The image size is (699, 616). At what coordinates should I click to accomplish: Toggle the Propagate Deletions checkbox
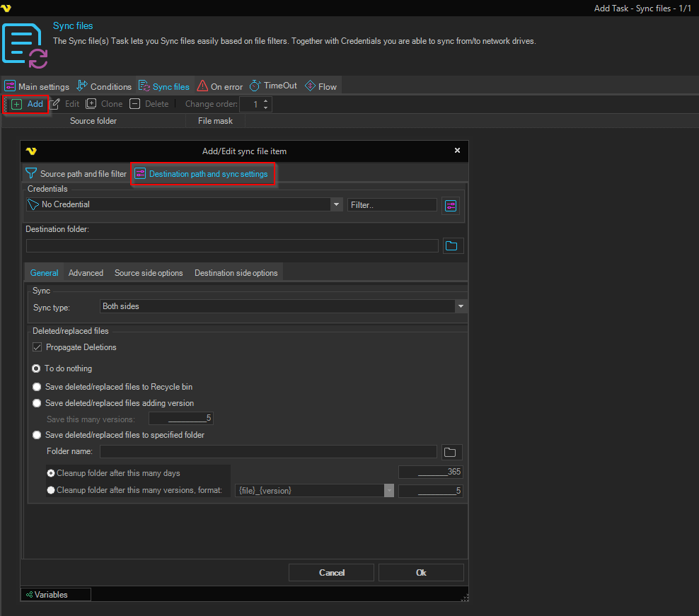pos(38,347)
